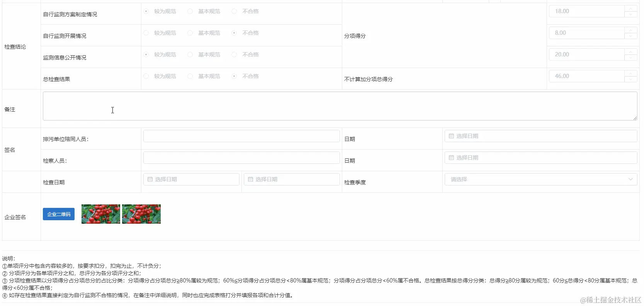Click the 20.00 score input field
The height and width of the screenshot is (306, 644).
(586, 54)
